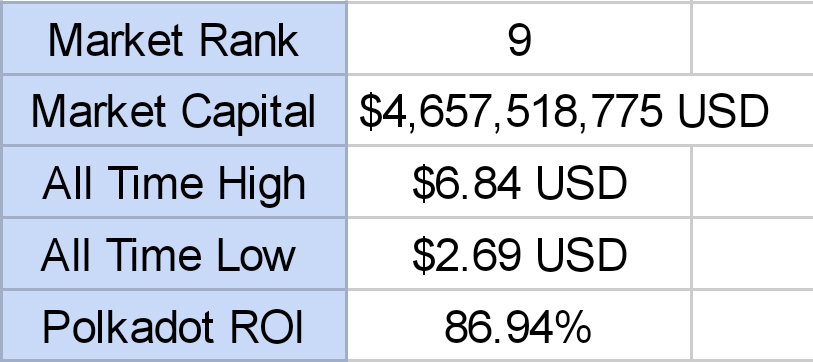Click the $6.84 USD value cell
The height and width of the screenshot is (362, 813).
(520, 182)
